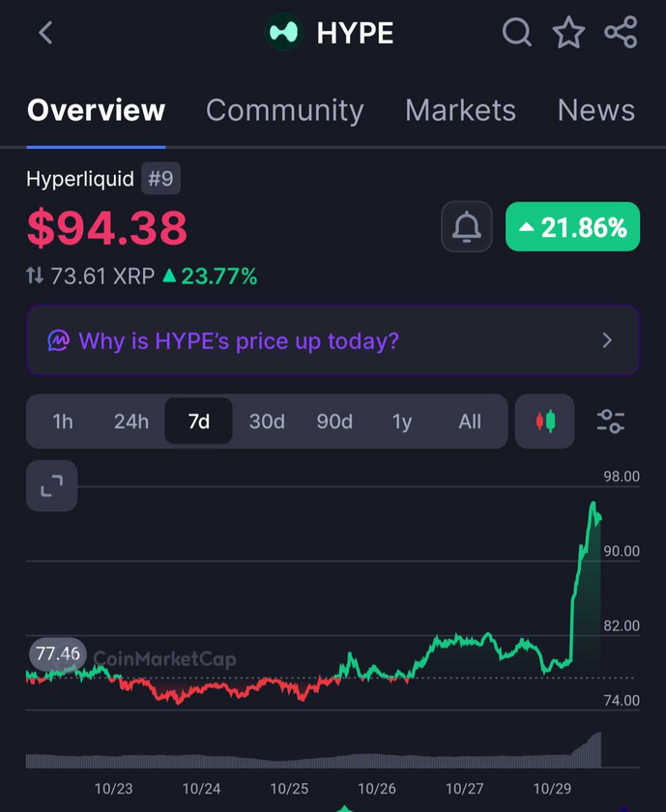Tap the 73.61 XRP conversion value
The image size is (666, 812).
pyautogui.click(x=102, y=276)
